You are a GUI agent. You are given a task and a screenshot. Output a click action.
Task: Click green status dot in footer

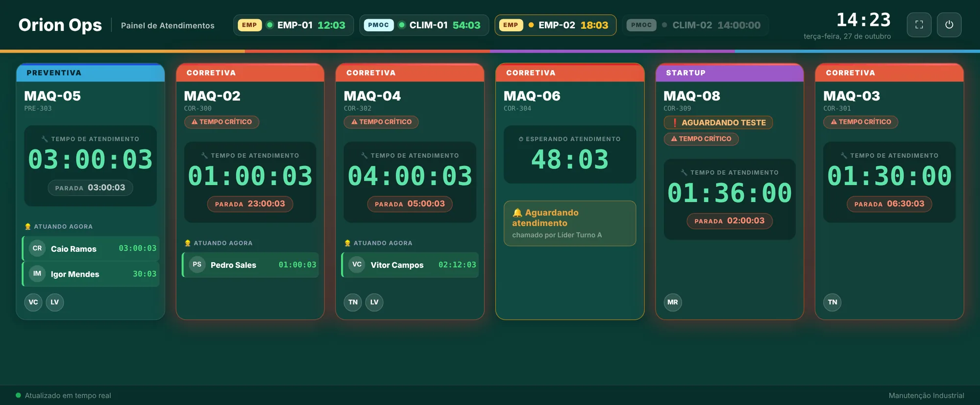(x=18, y=395)
